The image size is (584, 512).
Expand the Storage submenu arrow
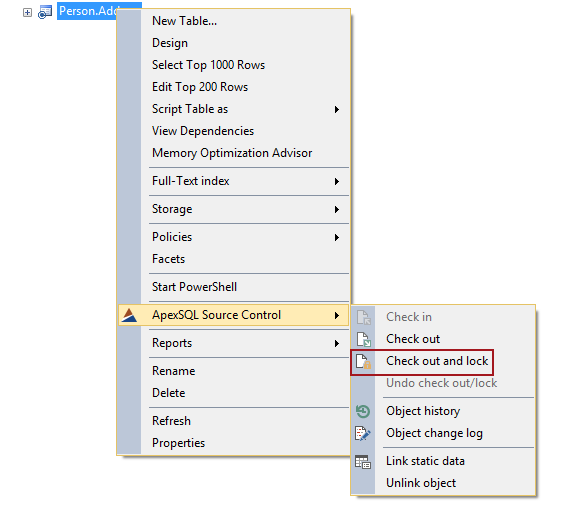(x=337, y=210)
